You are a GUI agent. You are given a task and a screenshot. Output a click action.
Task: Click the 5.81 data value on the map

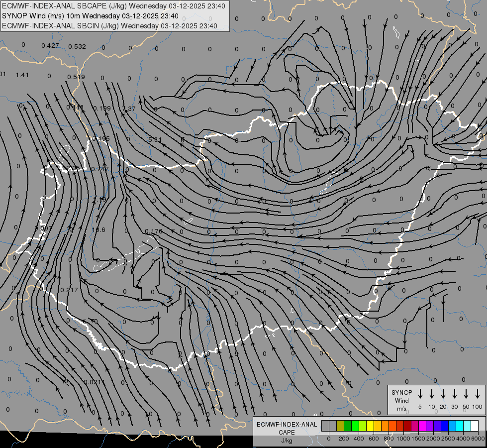(155, 139)
